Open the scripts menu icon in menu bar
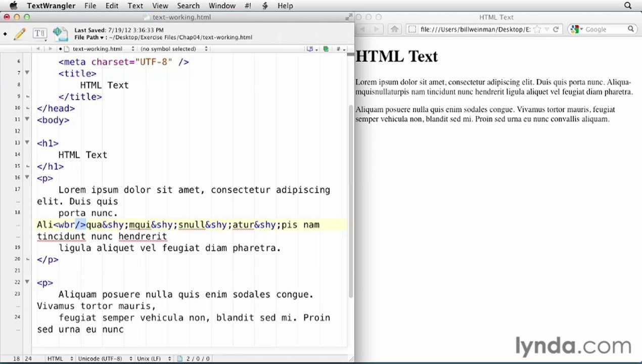 pos(265,6)
